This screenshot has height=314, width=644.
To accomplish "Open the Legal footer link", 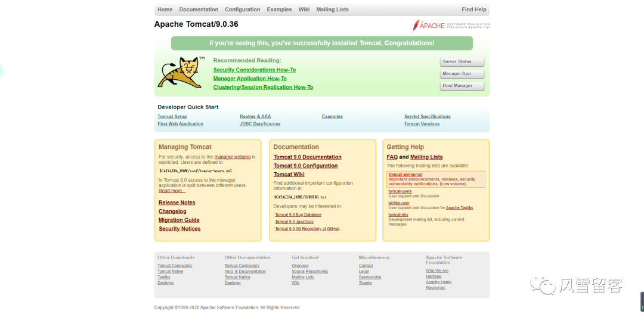I will tap(364, 272).
